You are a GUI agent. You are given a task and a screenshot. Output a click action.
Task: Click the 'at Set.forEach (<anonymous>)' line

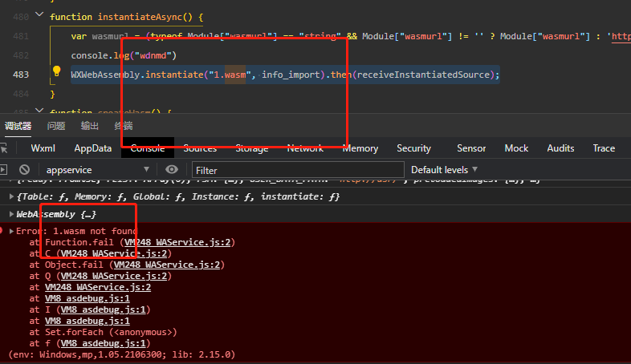pyautogui.click(x=103, y=332)
